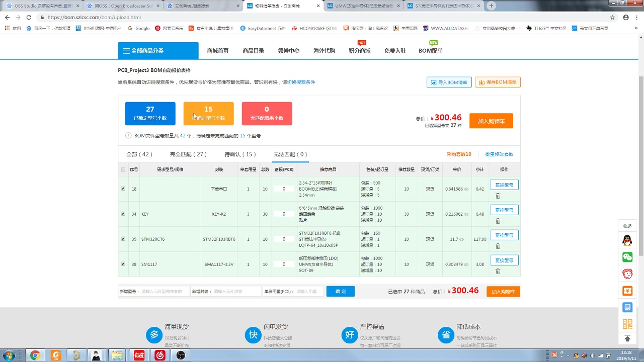The width and height of the screenshot is (644, 362).
Task: Uncheck the checkbox for the KEY row
Action: click(x=123, y=214)
